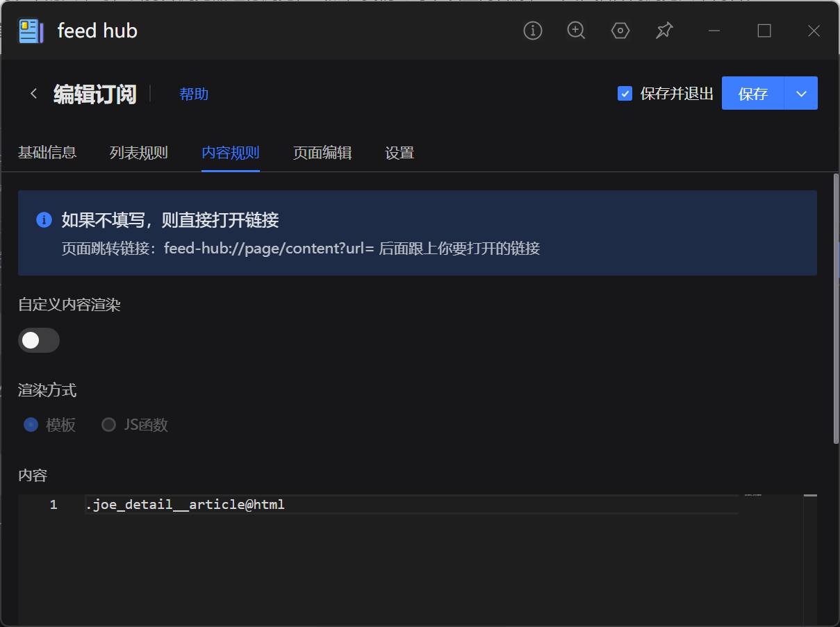This screenshot has height=627, width=840.
Task: Click the blue info icon in the notice banner
Action: pyautogui.click(x=44, y=220)
